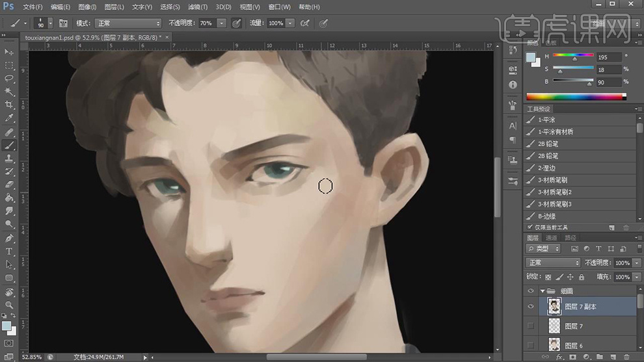The image size is (644, 362).
Task: Hide the 图层 7 副本 layer
Action: 531,307
